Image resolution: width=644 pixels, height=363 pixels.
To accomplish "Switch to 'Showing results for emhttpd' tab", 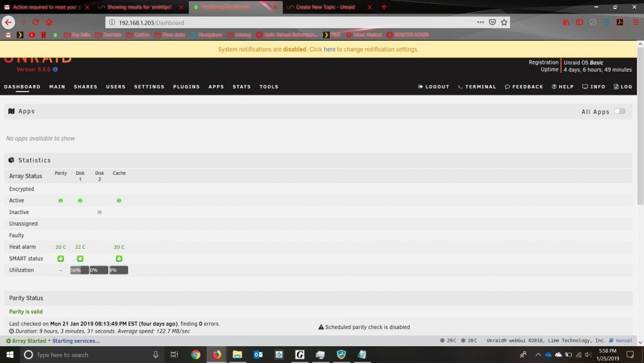I will click(140, 7).
